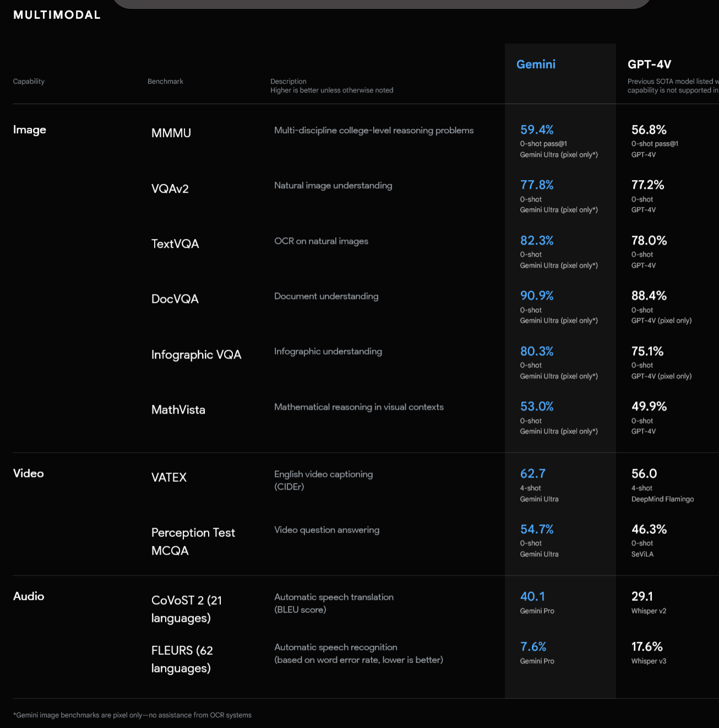Click the Gemini column header
The image size is (719, 728).
point(536,64)
